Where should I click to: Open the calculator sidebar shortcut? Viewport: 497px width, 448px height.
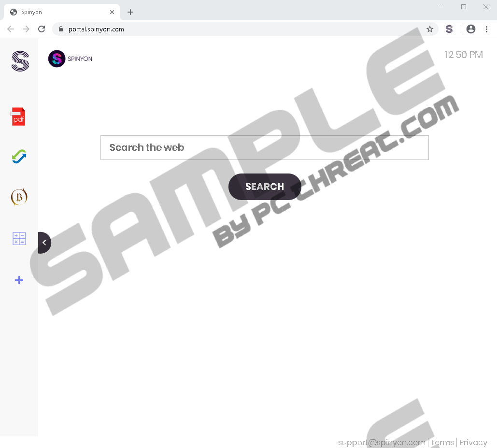pyautogui.click(x=19, y=238)
